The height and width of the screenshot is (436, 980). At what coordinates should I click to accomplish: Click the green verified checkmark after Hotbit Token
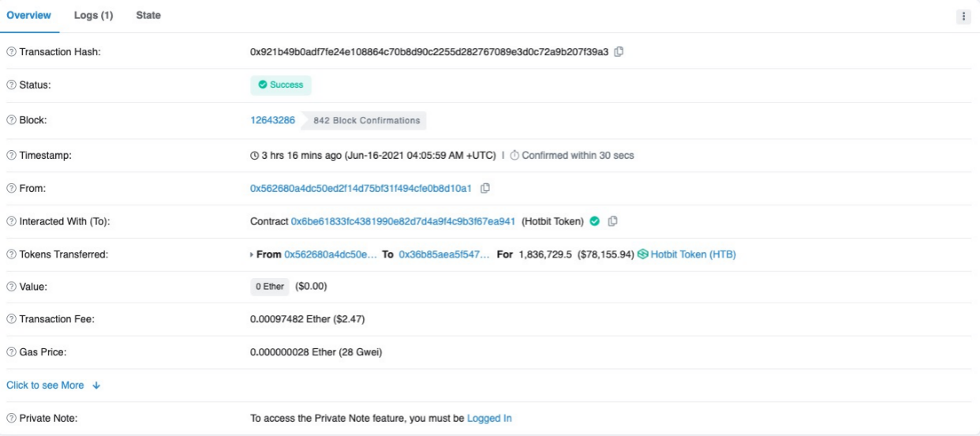pos(594,221)
